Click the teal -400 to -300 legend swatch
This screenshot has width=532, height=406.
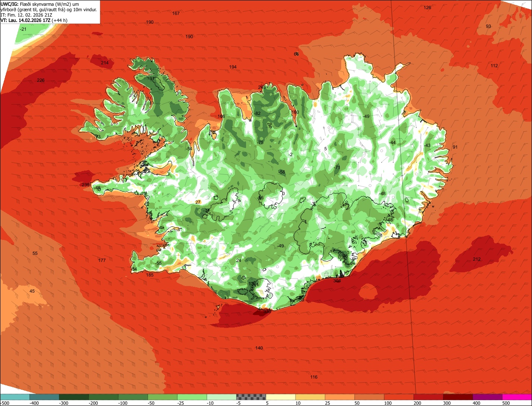pos(44,396)
